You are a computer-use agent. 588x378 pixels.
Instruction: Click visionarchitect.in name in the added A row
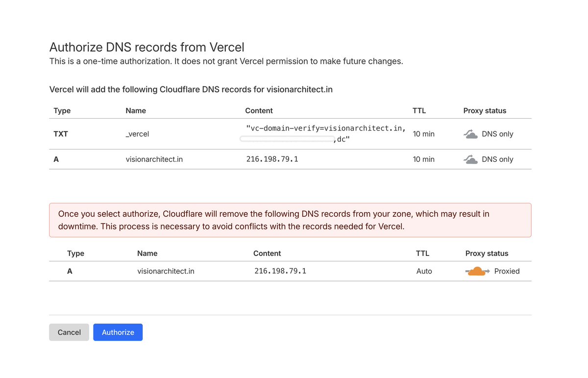(154, 159)
